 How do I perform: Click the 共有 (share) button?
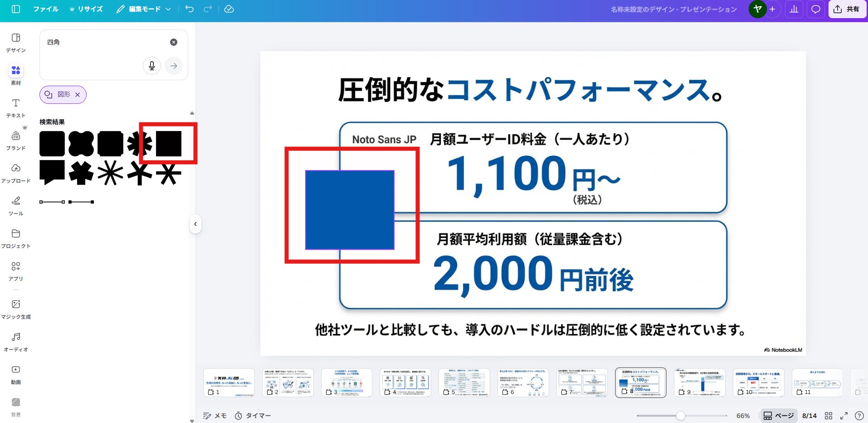[x=847, y=9]
